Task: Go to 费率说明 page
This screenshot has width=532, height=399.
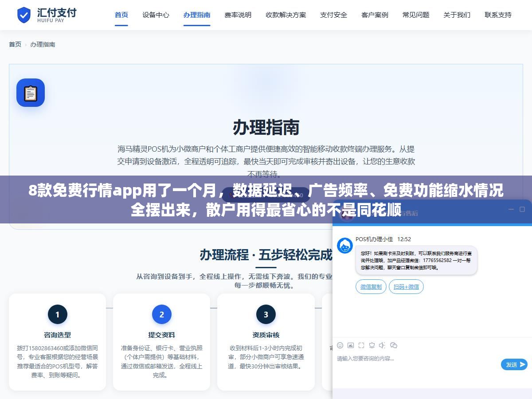Action: point(238,15)
